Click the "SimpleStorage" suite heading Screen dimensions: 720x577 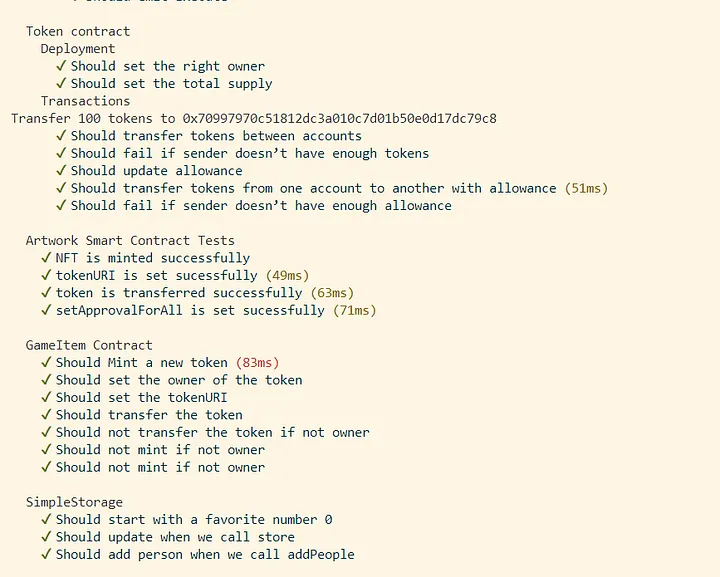pos(74,502)
